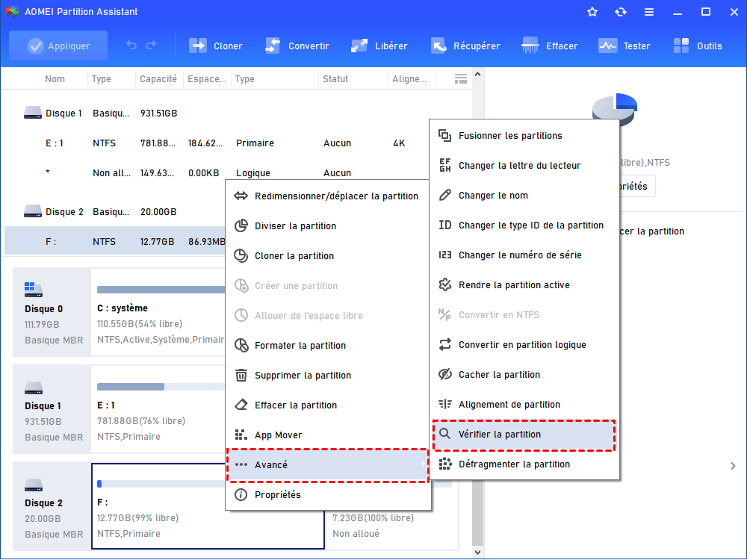This screenshot has width=747, height=560.
Task: Click the Disque 2 disk map icon
Action: [x=34, y=485]
